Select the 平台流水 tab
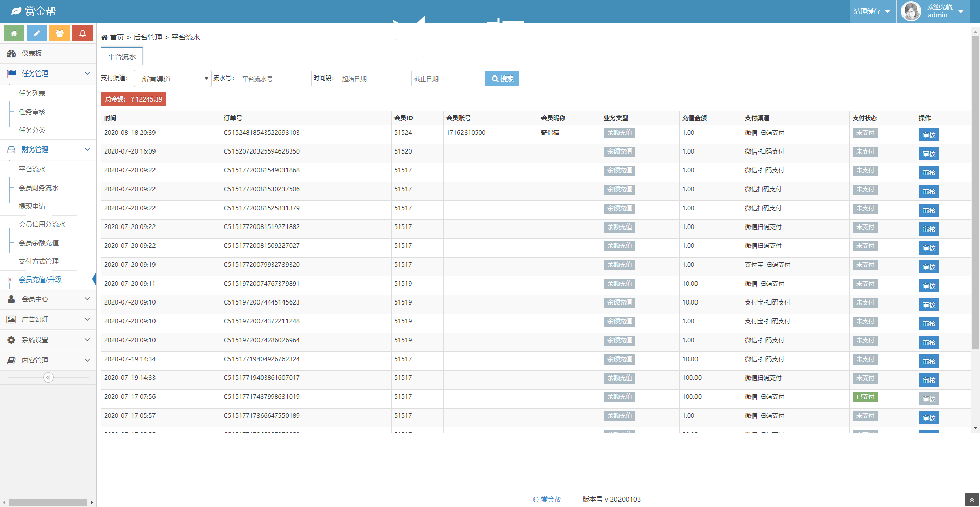 point(122,57)
